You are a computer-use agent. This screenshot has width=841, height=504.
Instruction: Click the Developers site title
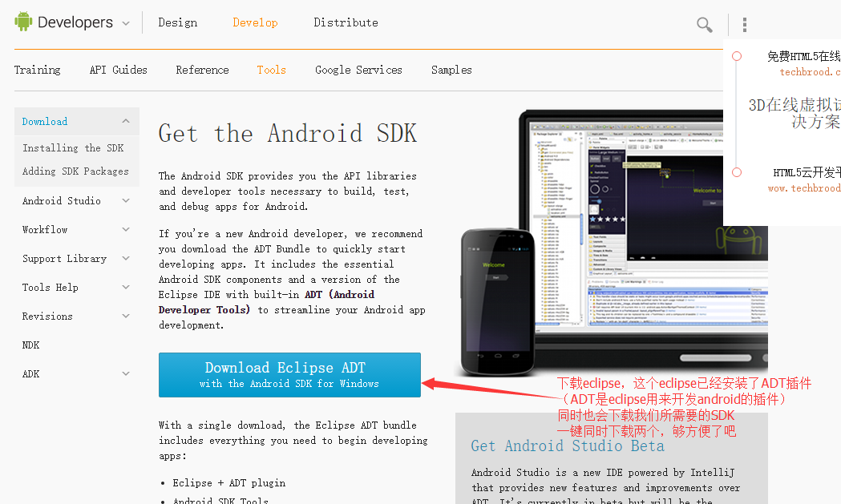(x=75, y=22)
